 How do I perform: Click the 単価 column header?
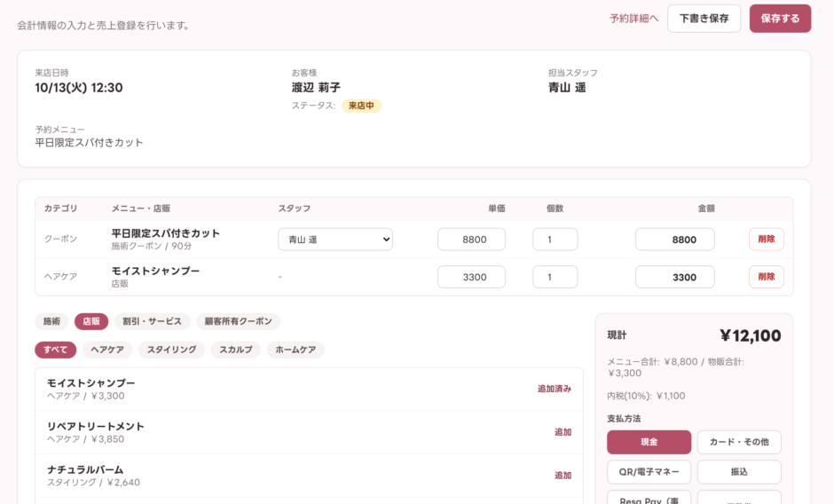point(497,209)
